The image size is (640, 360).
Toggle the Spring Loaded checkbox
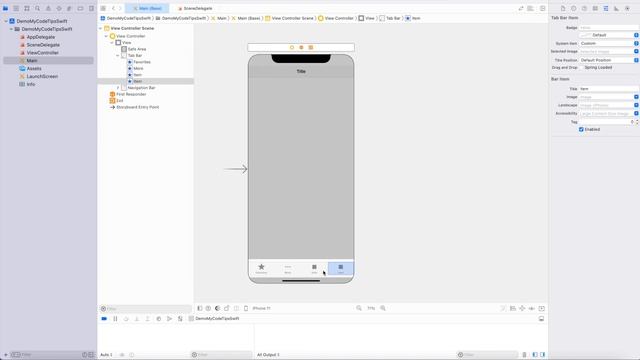tap(581, 68)
